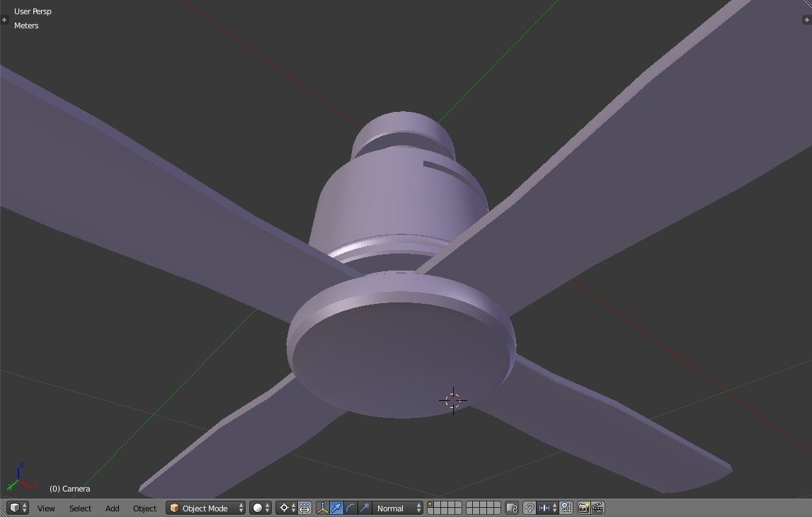The image size is (812, 517).
Task: Open the Add menu
Action: point(113,509)
